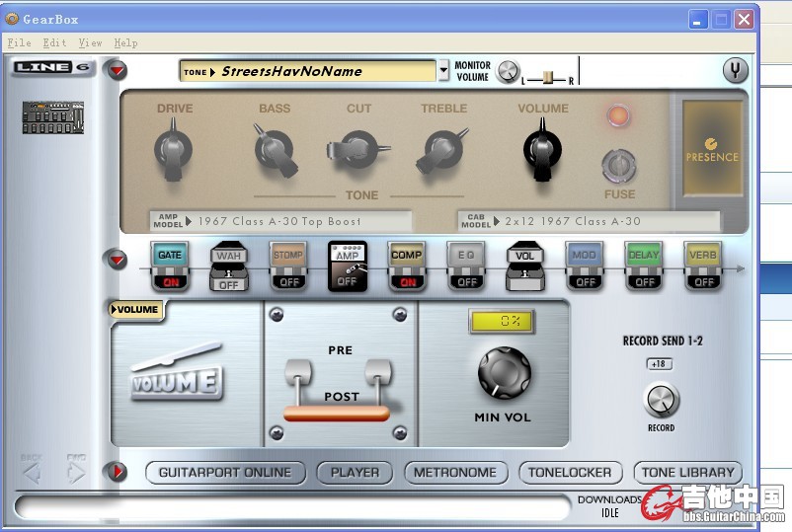Click the Back navigation arrow
Viewport: 792px width, 532px height.
coord(33,473)
